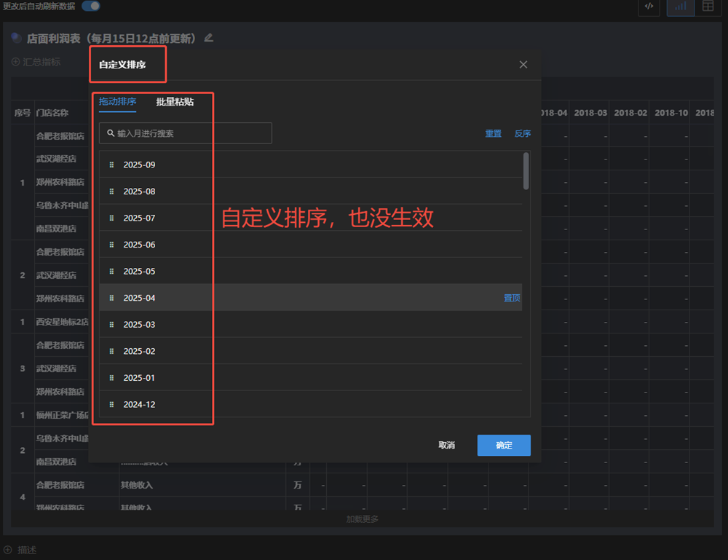Open the code view icon
This screenshot has width=728, height=560.
pos(649,7)
